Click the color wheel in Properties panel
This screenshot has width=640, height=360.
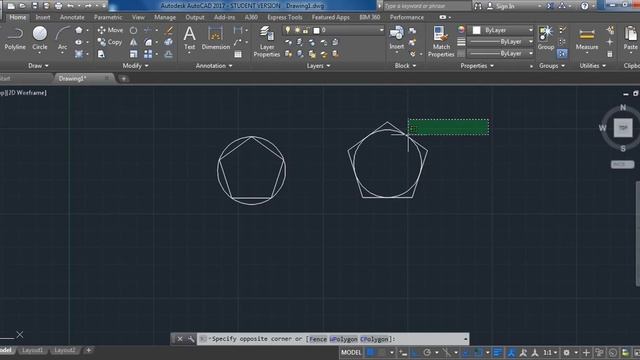pos(461,30)
